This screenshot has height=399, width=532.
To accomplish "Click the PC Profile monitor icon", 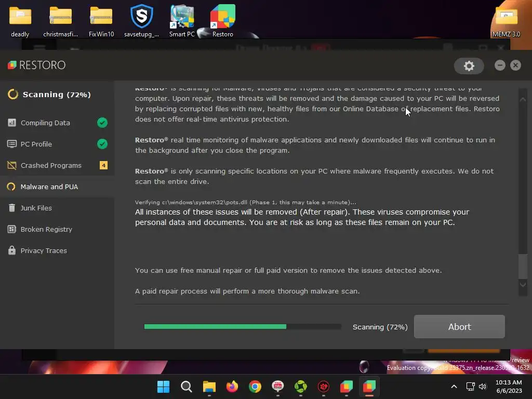I will point(11,144).
